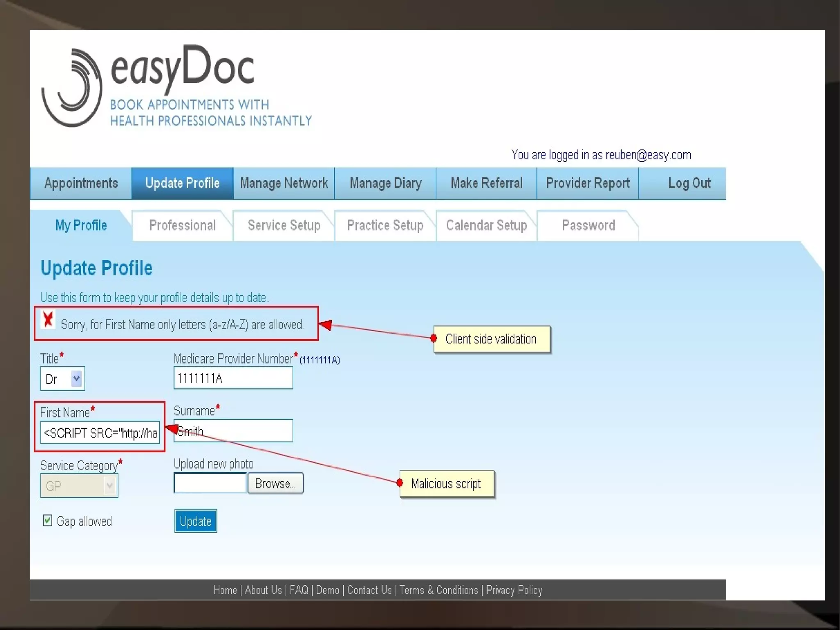
Task: Open the Appointments menu item
Action: point(81,183)
